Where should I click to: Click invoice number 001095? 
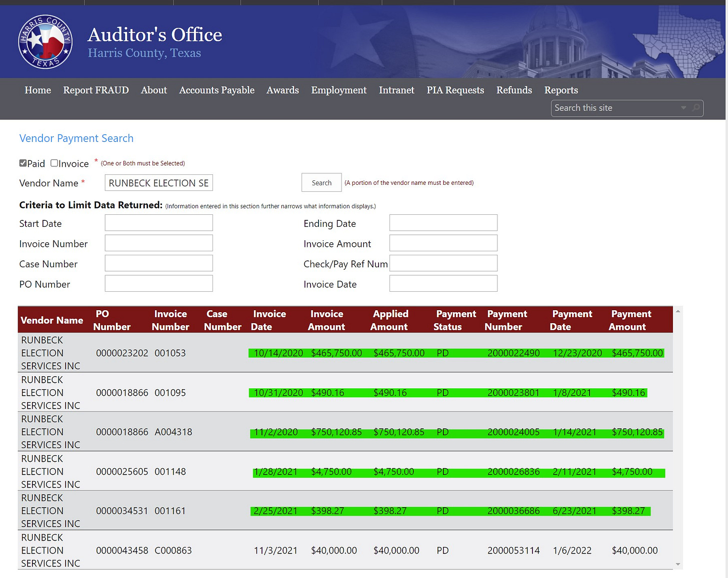[x=170, y=393]
